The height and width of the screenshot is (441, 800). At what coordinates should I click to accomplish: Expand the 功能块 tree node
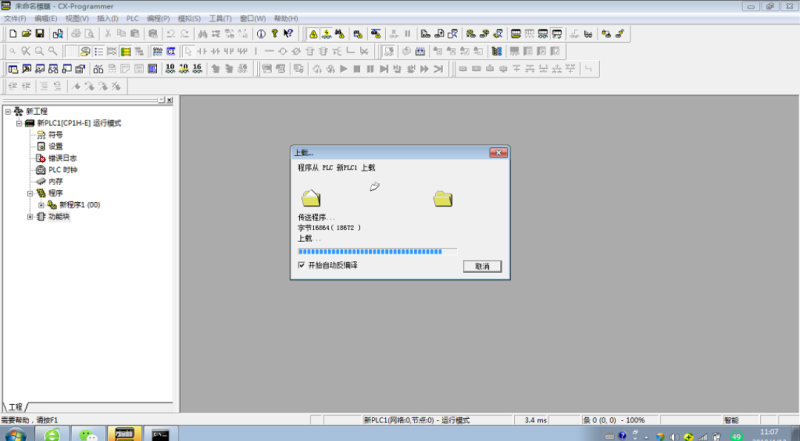point(30,216)
